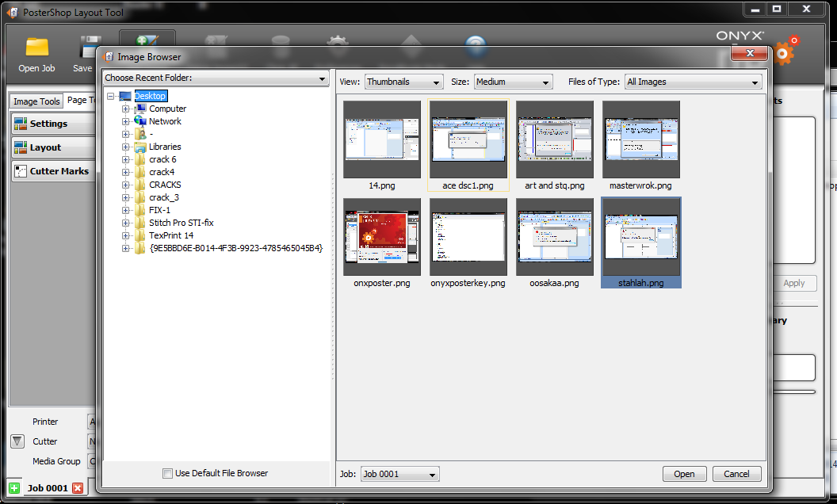Screen dimensions: 837x504
Task: Click the Computer icon in tree
Action: click(x=140, y=109)
